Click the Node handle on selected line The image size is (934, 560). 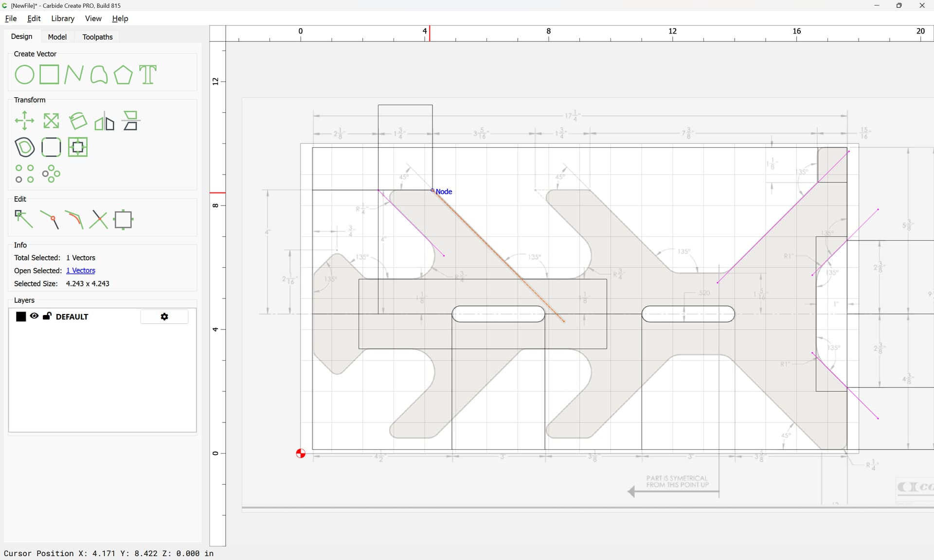coord(432,190)
